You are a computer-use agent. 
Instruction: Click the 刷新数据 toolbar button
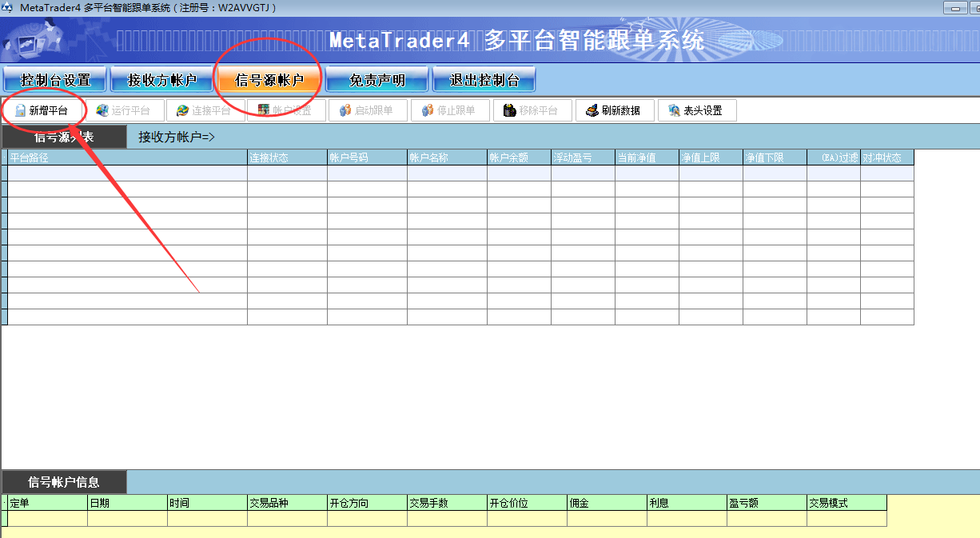[615, 110]
